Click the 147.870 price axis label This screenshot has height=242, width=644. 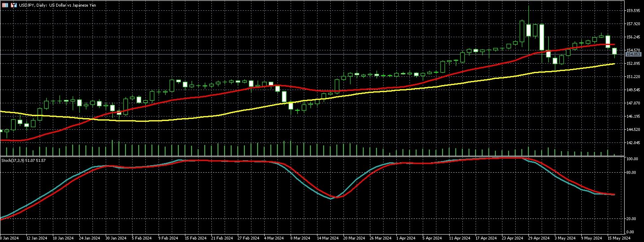point(633,103)
